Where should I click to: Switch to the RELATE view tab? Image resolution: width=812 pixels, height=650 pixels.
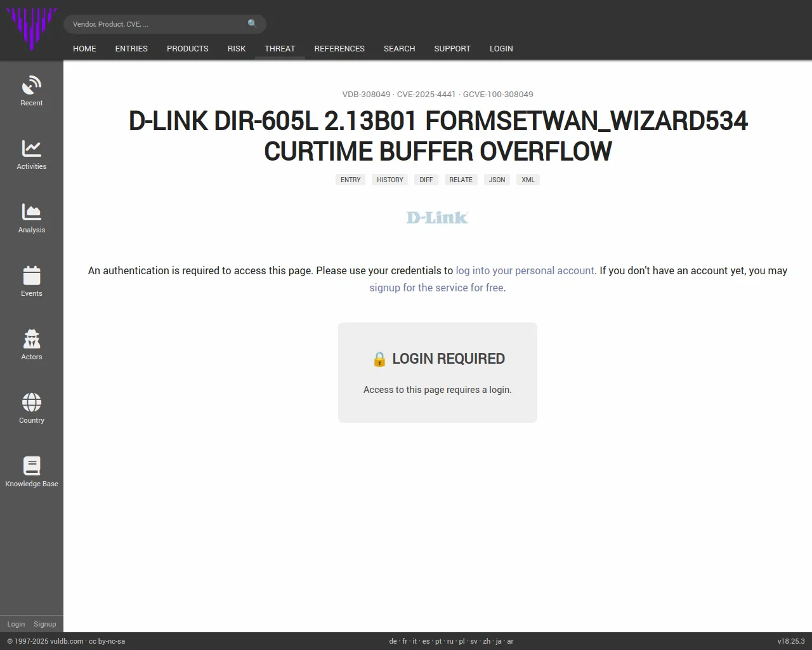[461, 180]
